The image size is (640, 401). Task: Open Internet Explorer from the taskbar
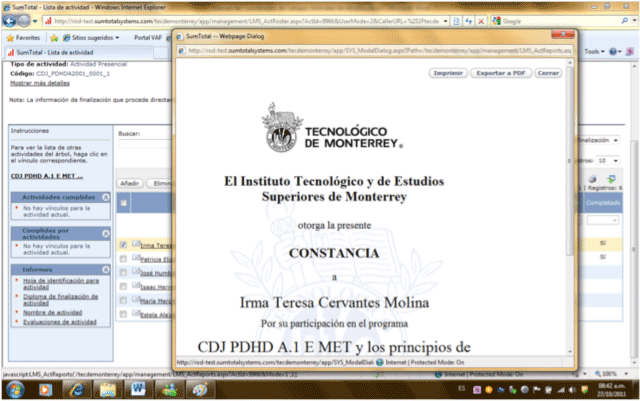(76, 390)
